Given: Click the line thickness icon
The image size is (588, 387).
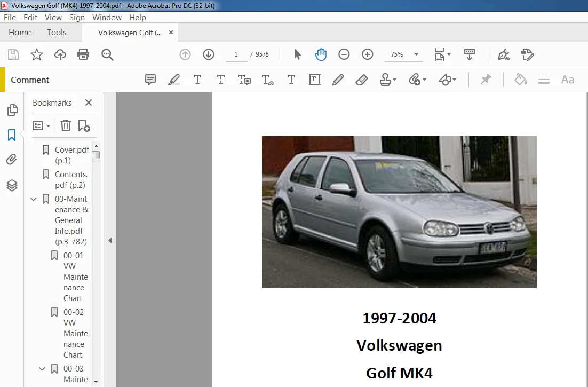Looking at the screenshot, I should point(544,80).
